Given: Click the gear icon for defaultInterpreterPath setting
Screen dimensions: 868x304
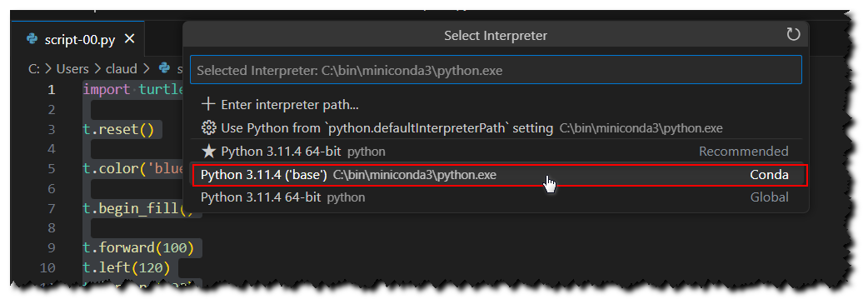Looking at the screenshot, I should tap(208, 128).
